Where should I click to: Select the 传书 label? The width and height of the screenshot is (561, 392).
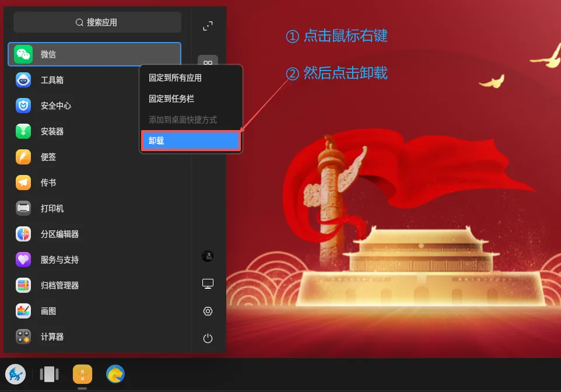pyautogui.click(x=48, y=183)
